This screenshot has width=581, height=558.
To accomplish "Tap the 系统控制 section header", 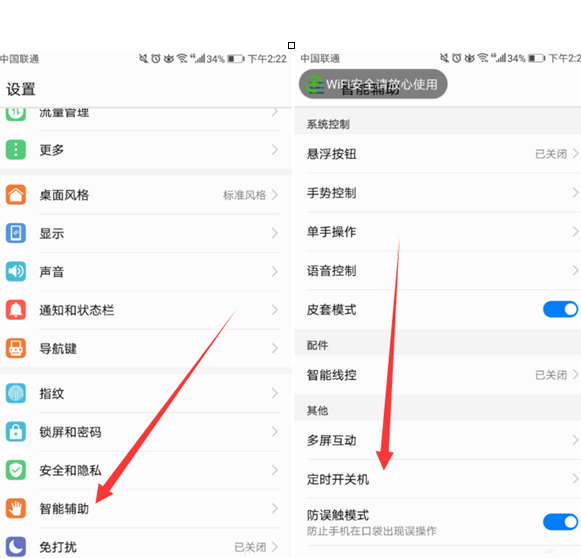I will pyautogui.click(x=328, y=124).
